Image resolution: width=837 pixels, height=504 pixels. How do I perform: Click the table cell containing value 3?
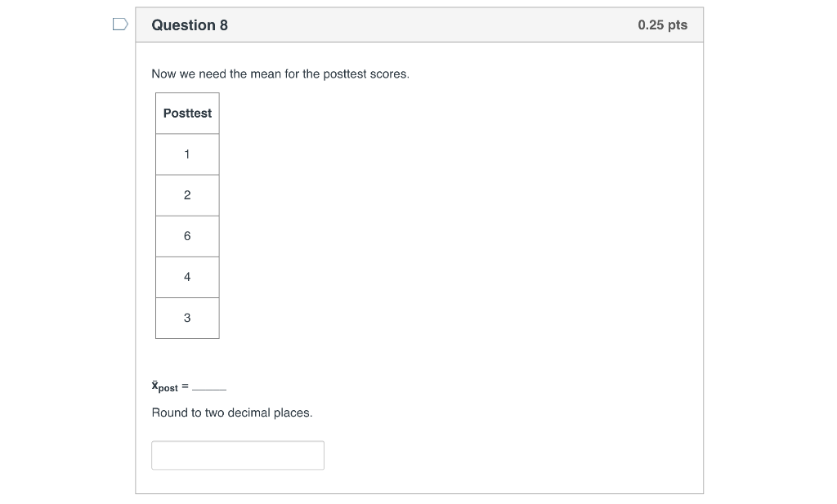tap(187, 317)
